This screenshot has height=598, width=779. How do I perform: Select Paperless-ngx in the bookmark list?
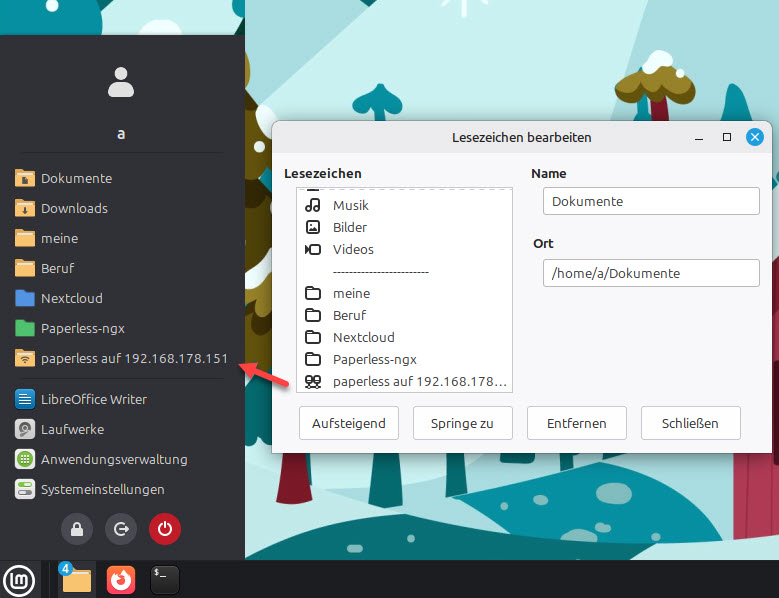click(374, 359)
